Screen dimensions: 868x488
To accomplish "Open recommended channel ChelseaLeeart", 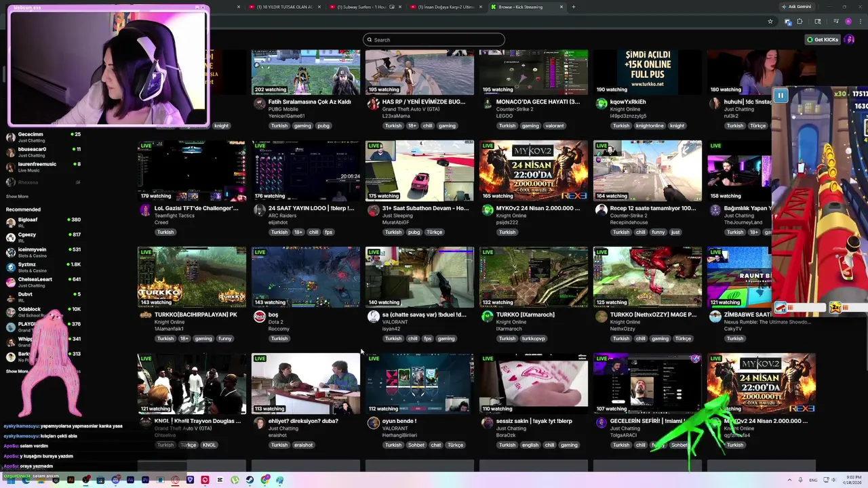I will [x=43, y=282].
